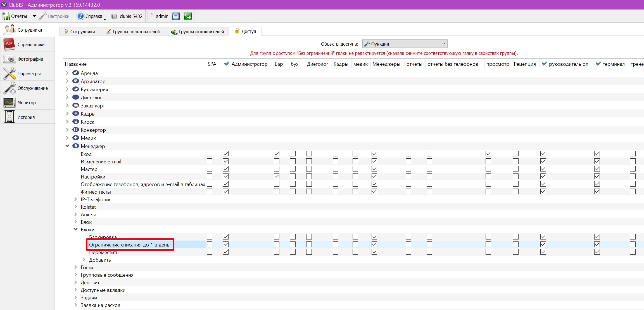Click the lock session icon beside admin
Viewport: 644px width, 310px height.
pyautogui.click(x=176, y=16)
